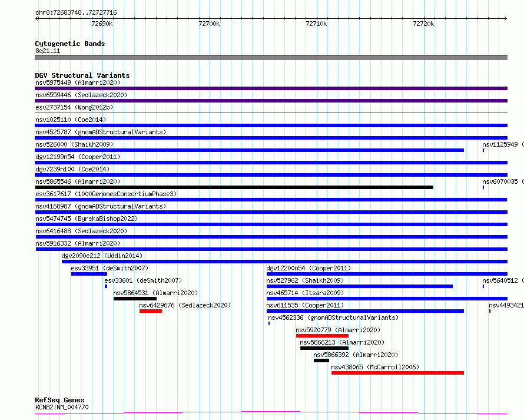Select the nsv6559446 (Sedlazeck2020) label
Viewport: 524px width, 420px height.
click(81, 95)
